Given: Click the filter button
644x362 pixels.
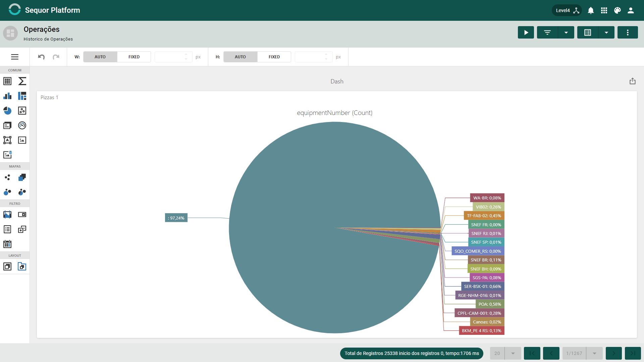Looking at the screenshot, I should 547,33.
